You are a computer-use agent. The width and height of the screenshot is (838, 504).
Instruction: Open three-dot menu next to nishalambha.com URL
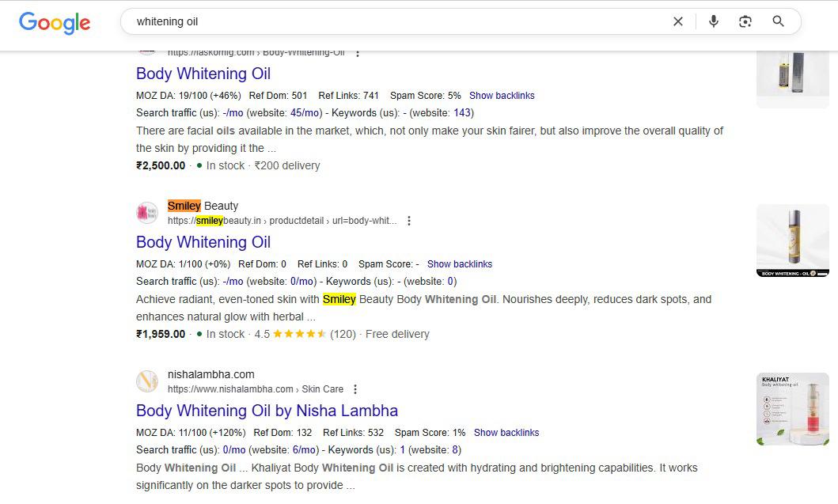click(355, 389)
